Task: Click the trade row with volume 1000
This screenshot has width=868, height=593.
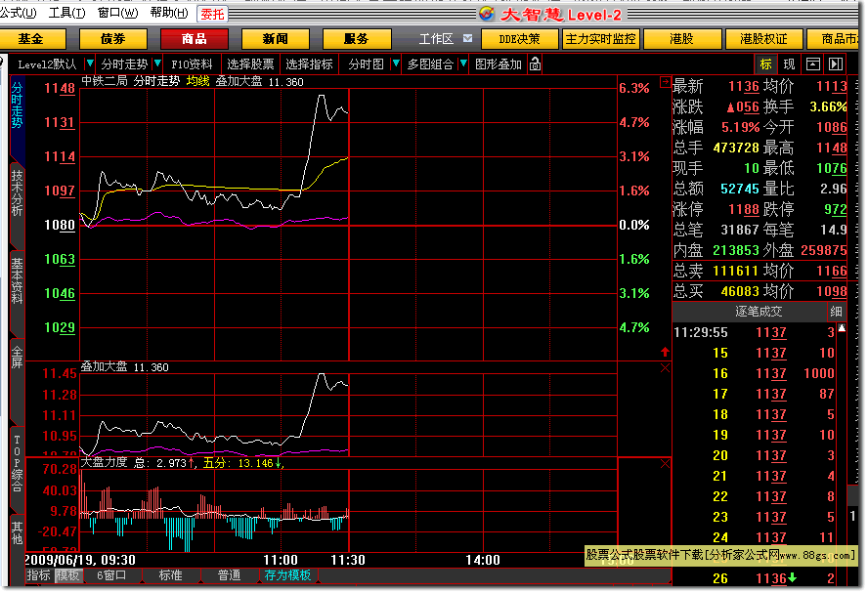Action: tap(754, 373)
